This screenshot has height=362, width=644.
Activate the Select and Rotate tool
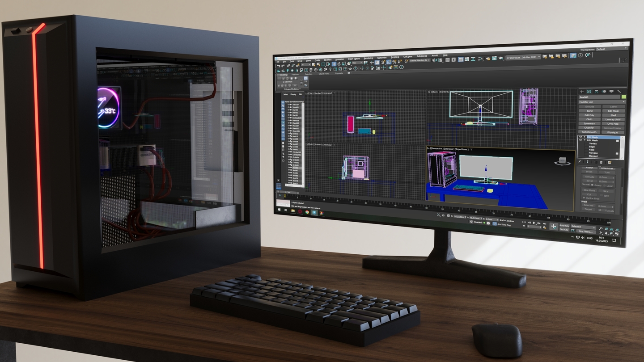point(339,64)
